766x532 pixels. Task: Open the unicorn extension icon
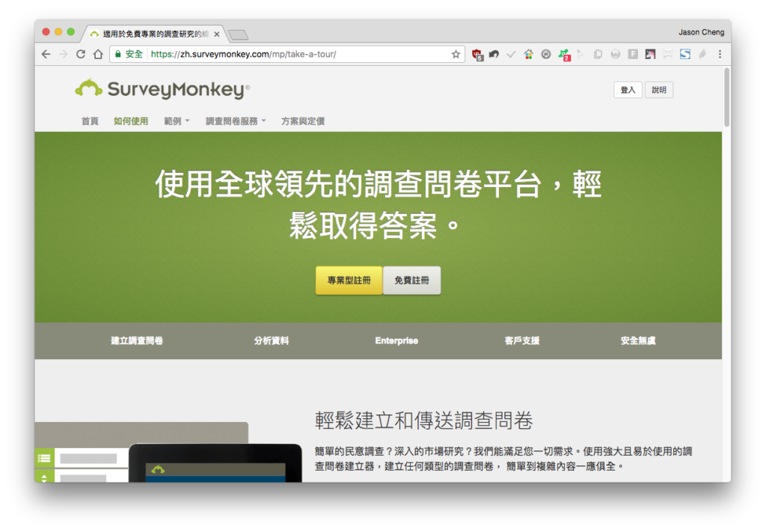click(650, 54)
